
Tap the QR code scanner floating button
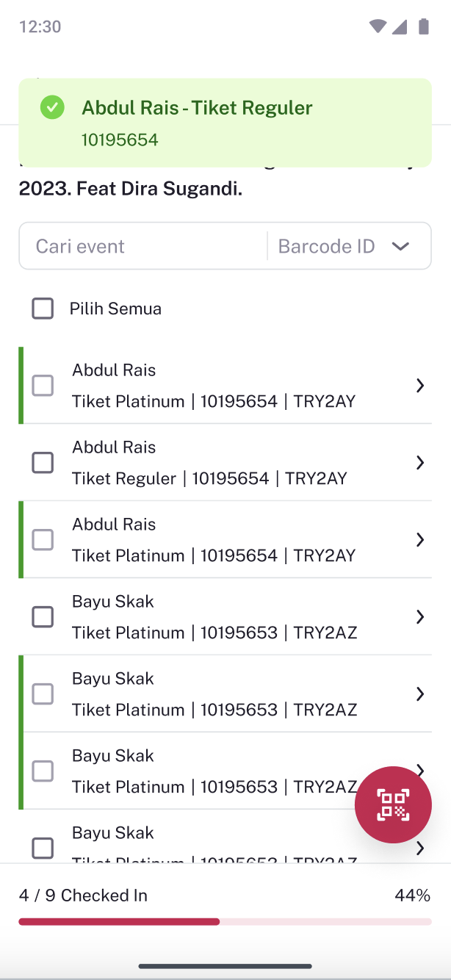393,804
